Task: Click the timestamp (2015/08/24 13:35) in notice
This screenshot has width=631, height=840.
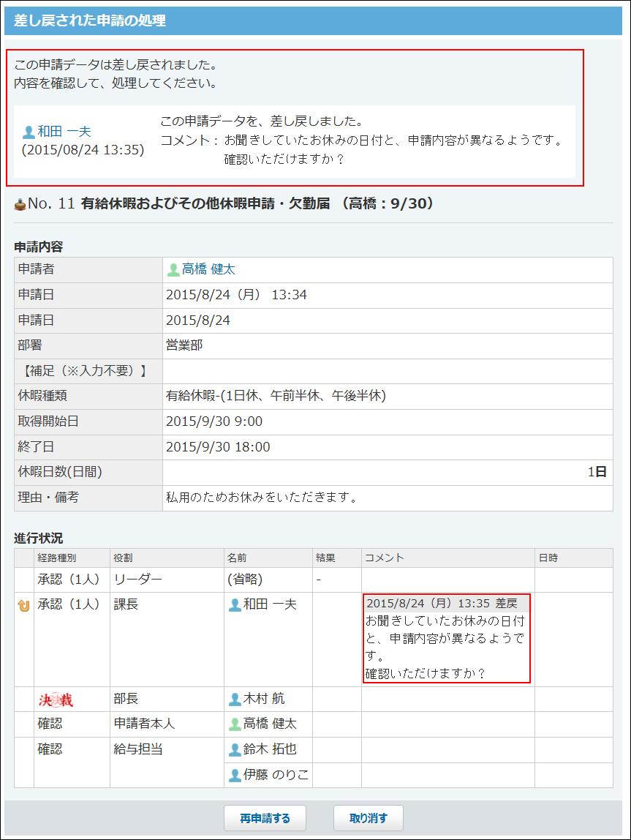Action: pos(83,150)
